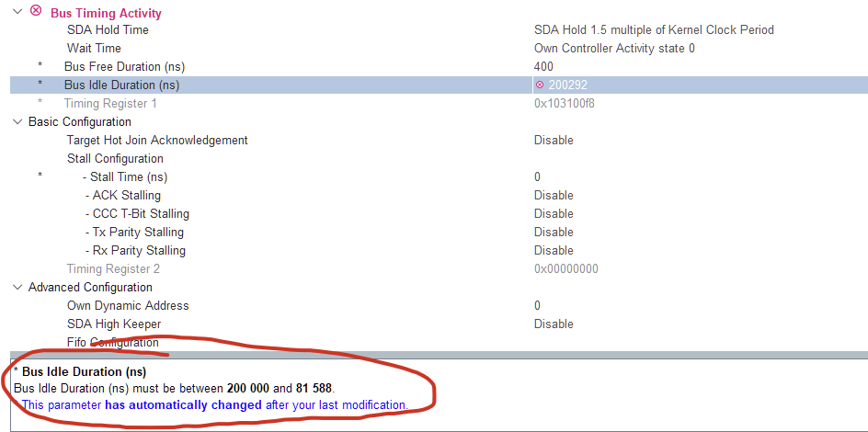Edit the Stall Time value 0

[x=538, y=177]
